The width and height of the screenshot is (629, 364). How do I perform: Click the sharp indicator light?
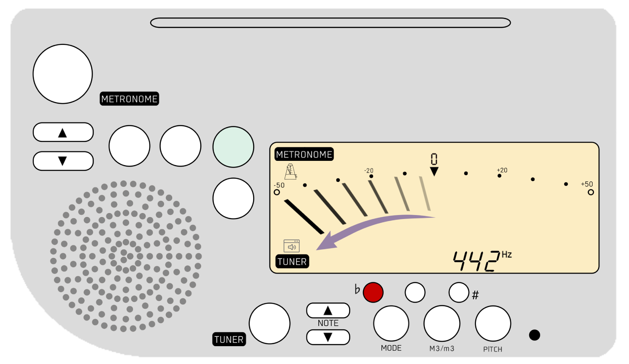[459, 292]
